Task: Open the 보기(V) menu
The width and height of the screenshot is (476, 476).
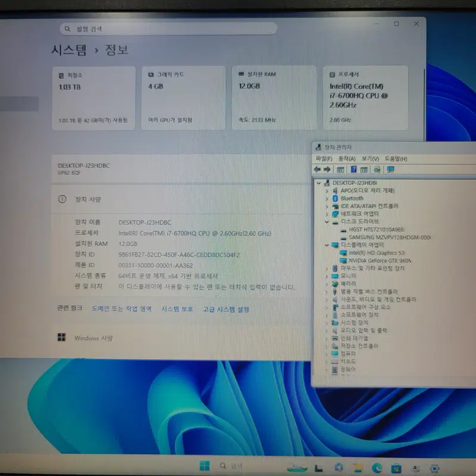Action: pyautogui.click(x=370, y=159)
